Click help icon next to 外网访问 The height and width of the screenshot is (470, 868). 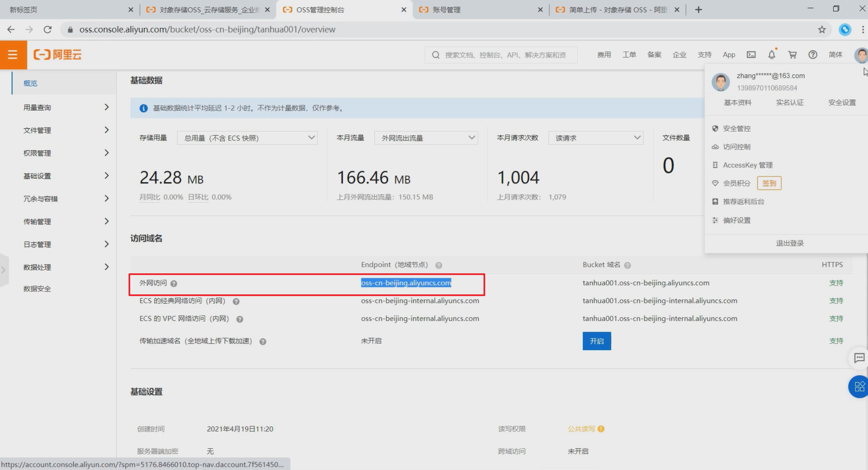tap(174, 283)
